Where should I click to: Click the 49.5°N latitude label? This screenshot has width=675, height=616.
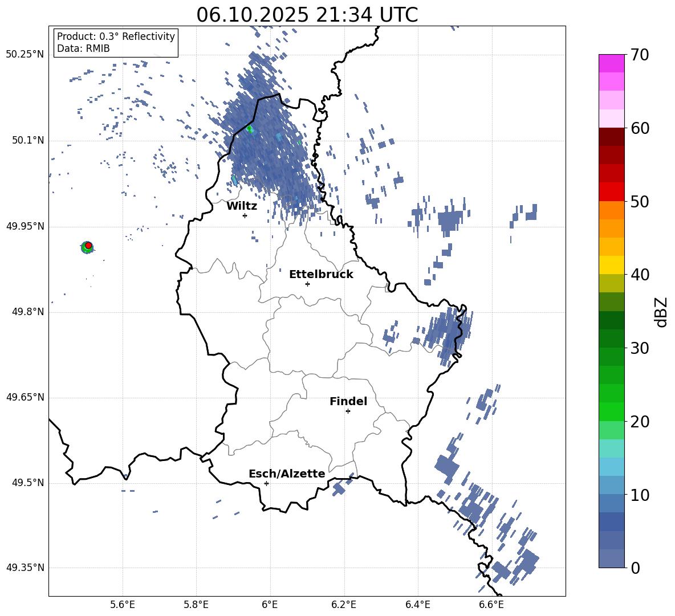pos(28,483)
